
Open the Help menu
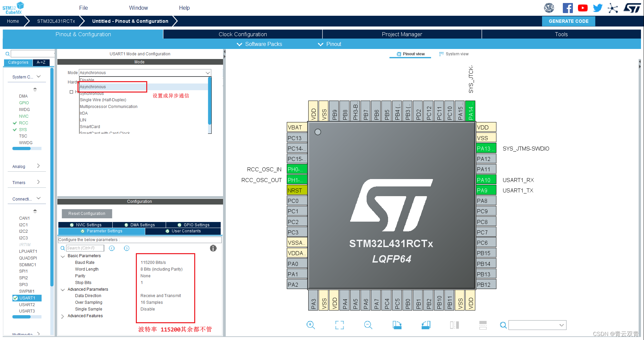tap(184, 8)
